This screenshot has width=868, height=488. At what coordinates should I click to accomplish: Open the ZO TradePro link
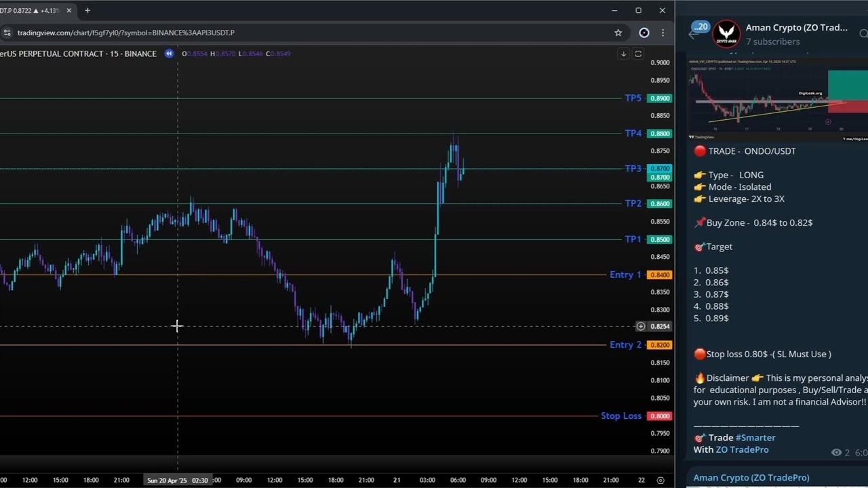coord(742,449)
